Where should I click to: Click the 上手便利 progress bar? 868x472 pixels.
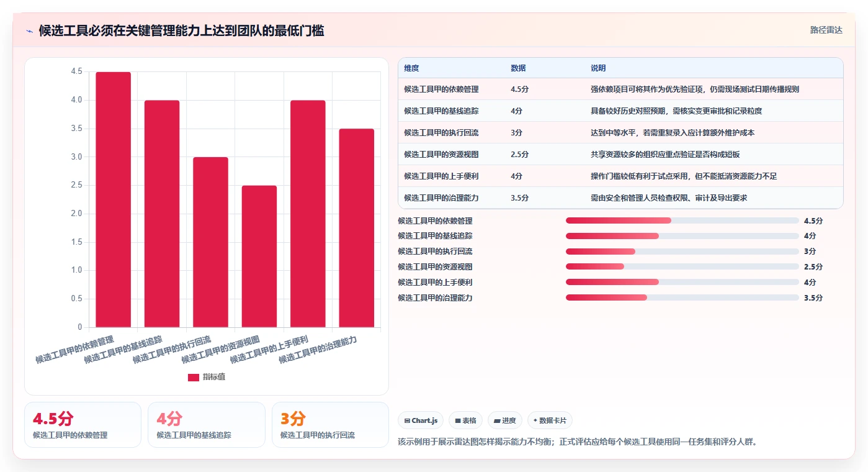click(682, 282)
